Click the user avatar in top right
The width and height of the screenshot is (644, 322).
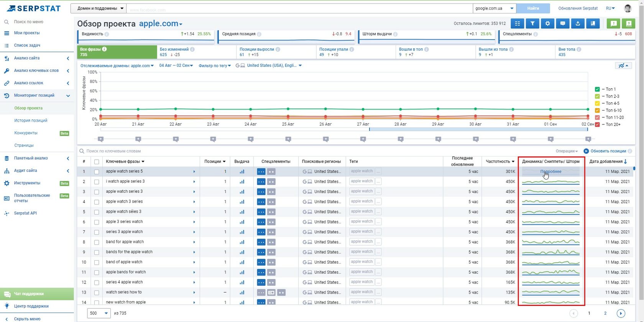pyautogui.click(x=628, y=8)
